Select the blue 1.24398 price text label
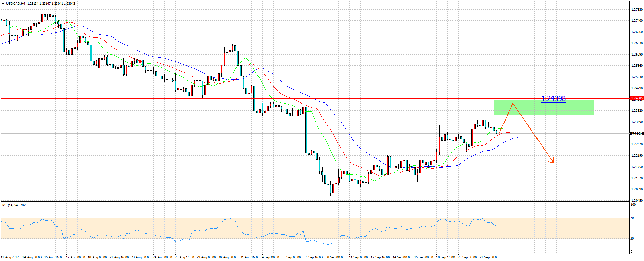The image size is (644, 261). click(553, 99)
